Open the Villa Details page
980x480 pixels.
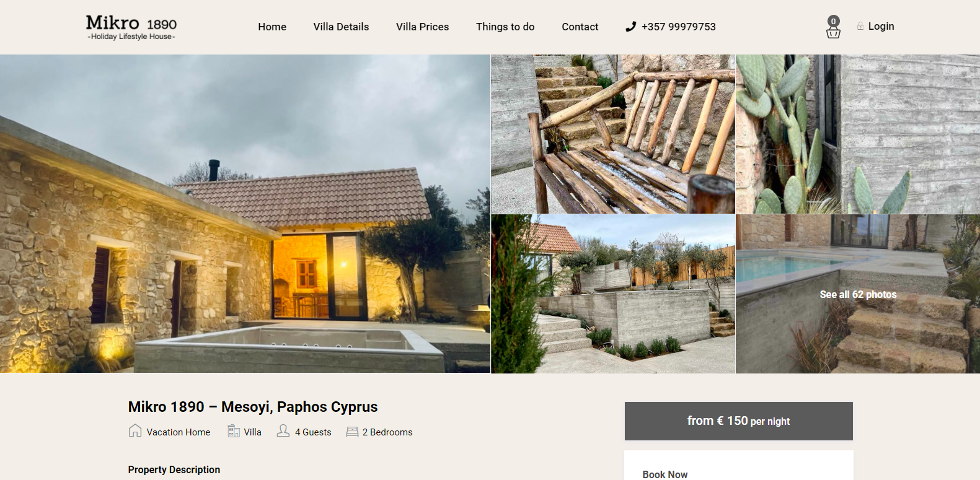tap(341, 27)
